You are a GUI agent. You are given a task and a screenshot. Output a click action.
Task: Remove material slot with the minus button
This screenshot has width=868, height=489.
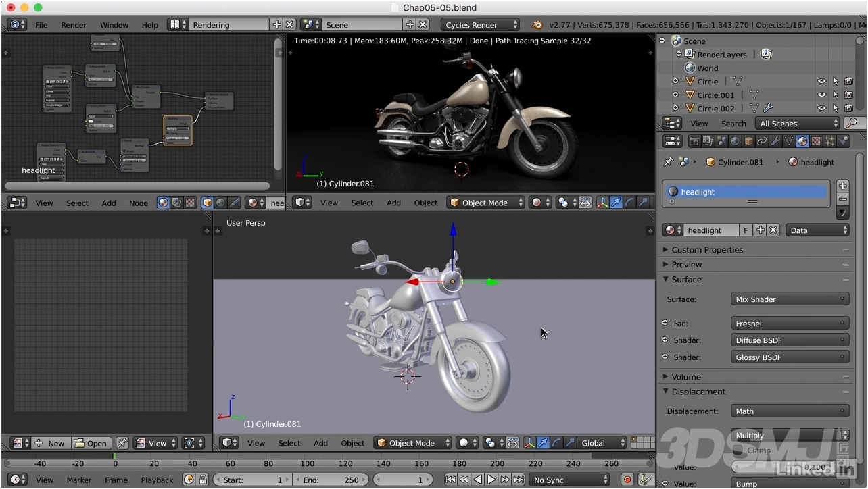842,199
